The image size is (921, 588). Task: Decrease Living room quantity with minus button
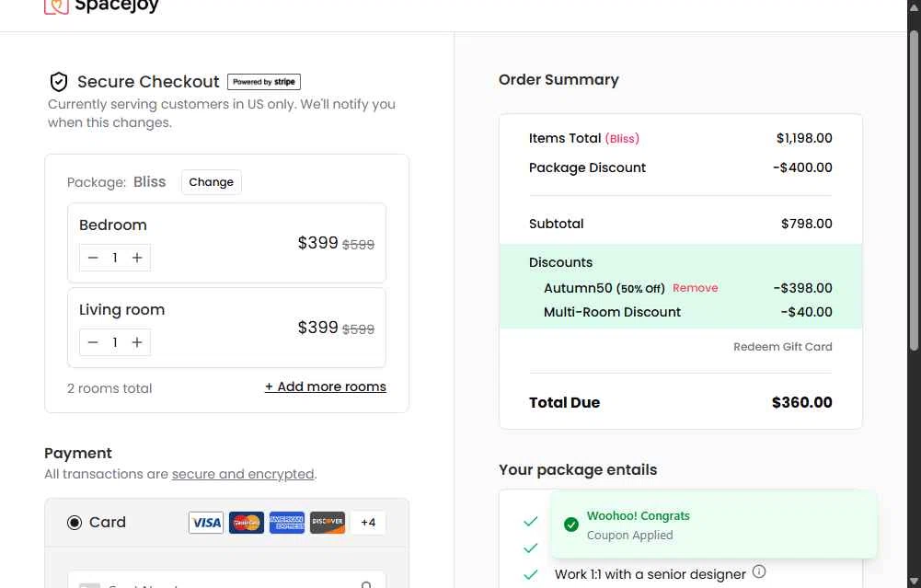point(93,342)
